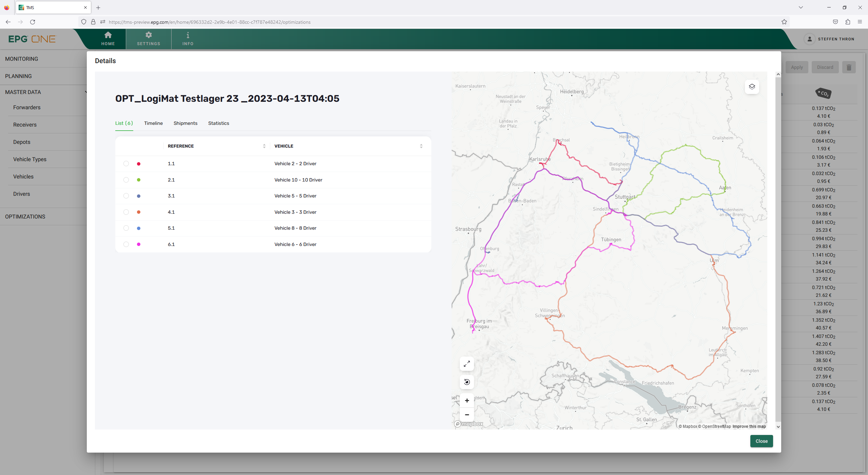Screen dimensions: 868x475
Task: Bookmark this page with star icon
Action: pyautogui.click(x=784, y=22)
